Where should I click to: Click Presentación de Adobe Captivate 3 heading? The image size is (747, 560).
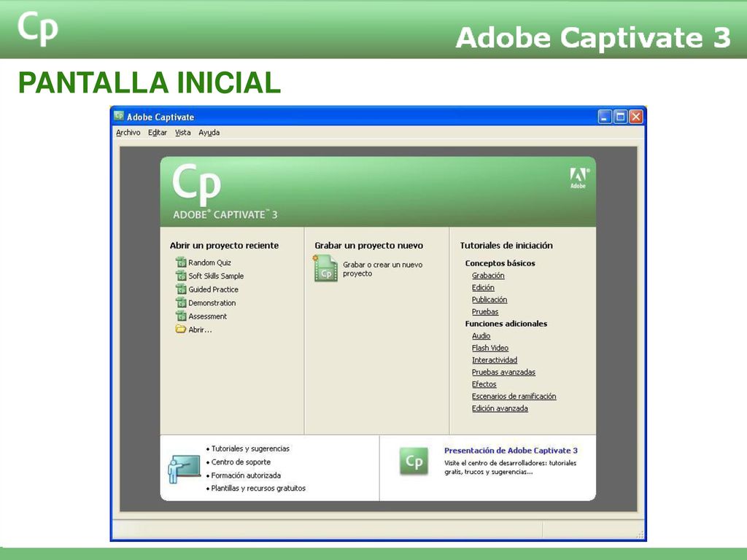tap(511, 451)
